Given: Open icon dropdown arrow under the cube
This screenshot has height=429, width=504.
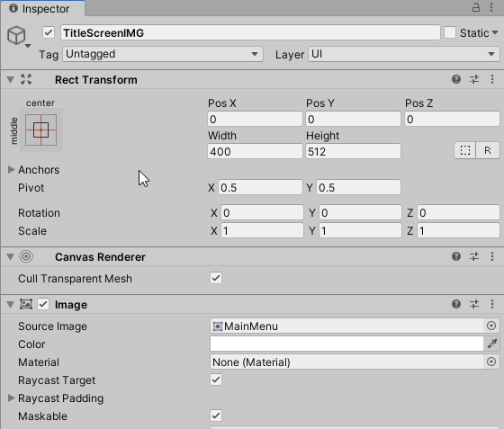Looking at the screenshot, I should click(28, 46).
